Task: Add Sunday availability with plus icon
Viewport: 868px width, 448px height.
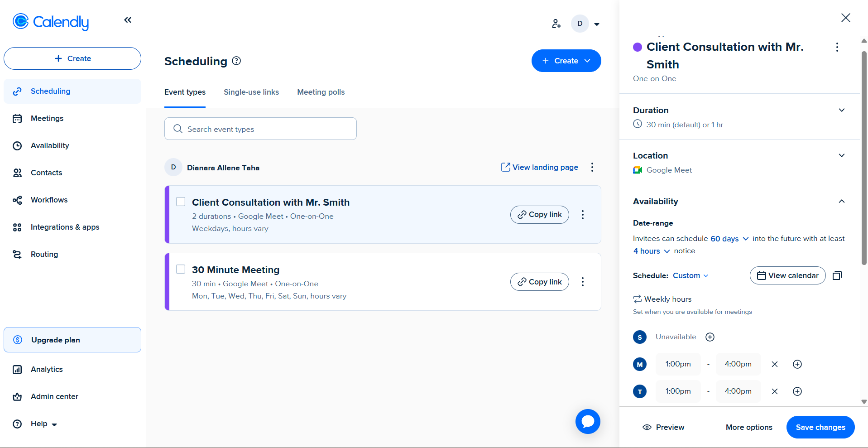Action: 710,337
